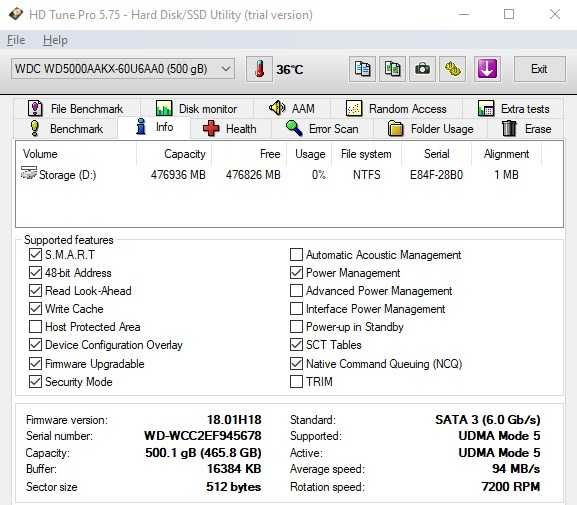Screen dimensions: 577x505
Task: Toggle Device Configuration Overlay checkbox
Action: (x=35, y=345)
